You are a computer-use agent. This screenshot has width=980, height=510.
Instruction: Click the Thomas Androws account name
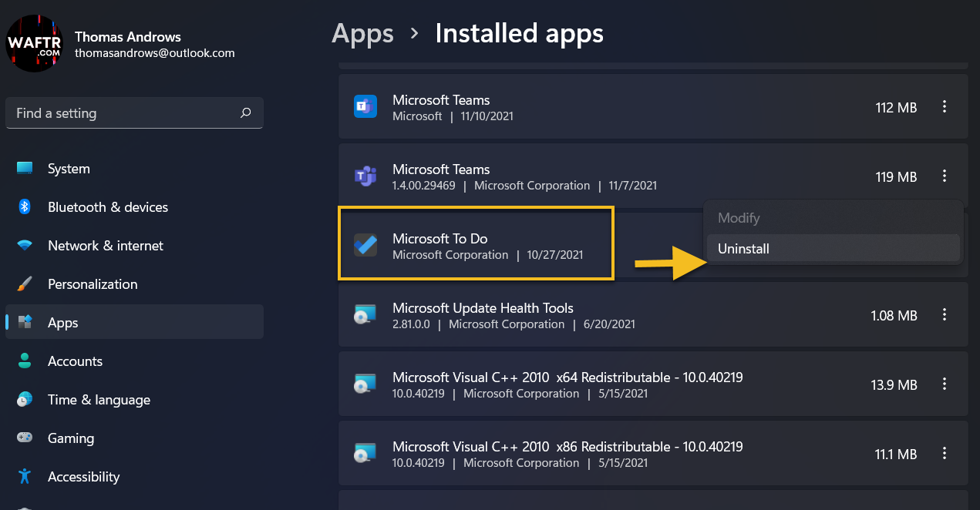[x=128, y=37]
